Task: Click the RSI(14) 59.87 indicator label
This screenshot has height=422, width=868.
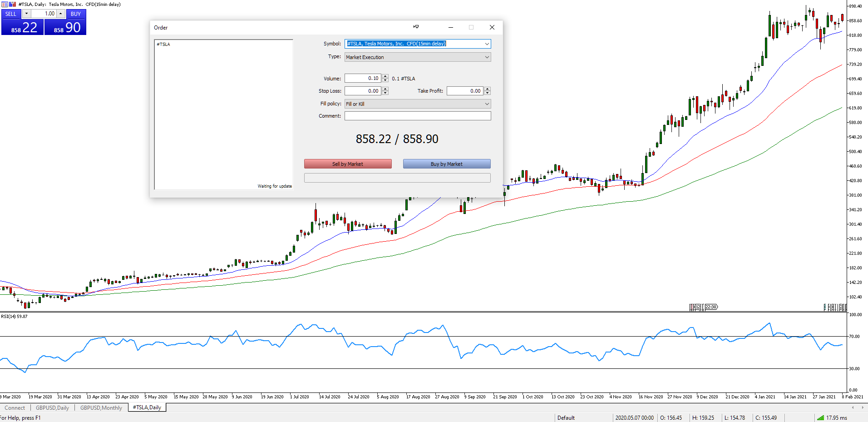Action: coord(14,316)
